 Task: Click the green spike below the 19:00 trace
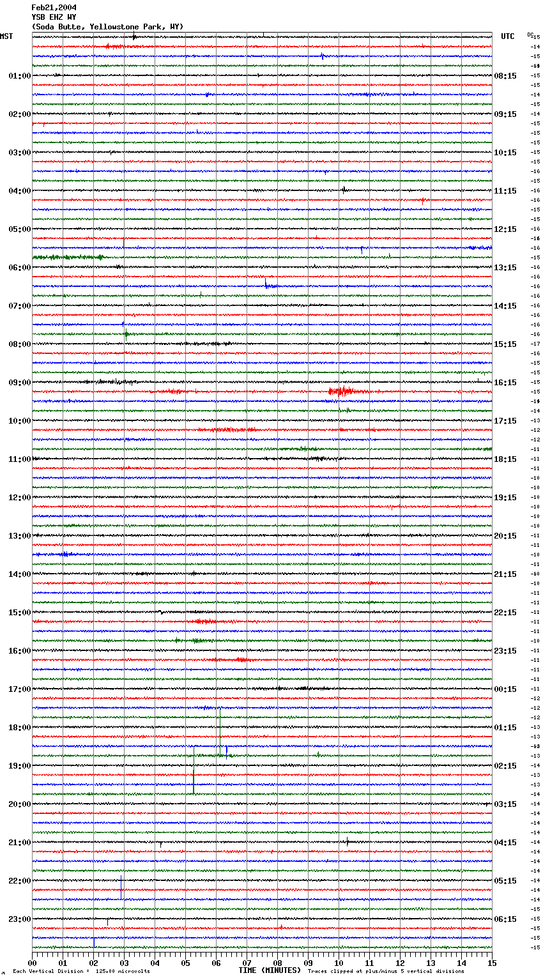[x=194, y=770]
